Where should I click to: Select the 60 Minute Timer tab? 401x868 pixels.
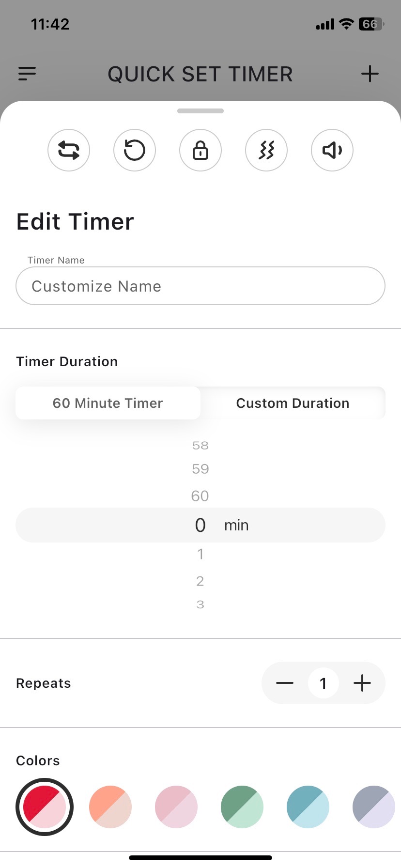pyautogui.click(x=108, y=403)
